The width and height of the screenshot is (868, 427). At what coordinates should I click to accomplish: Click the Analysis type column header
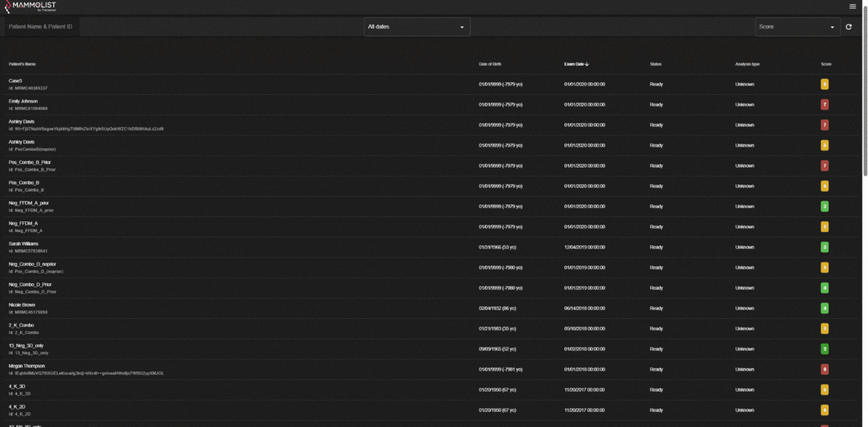coord(747,64)
